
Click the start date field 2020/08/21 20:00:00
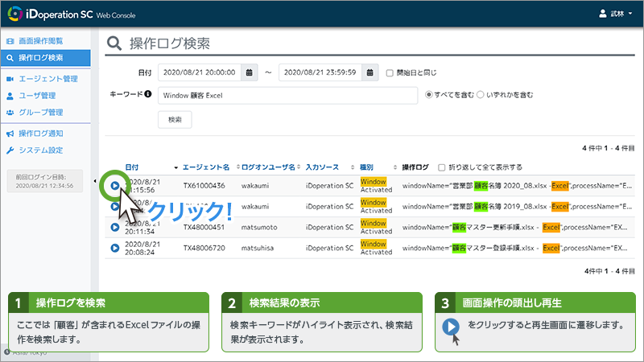200,72
